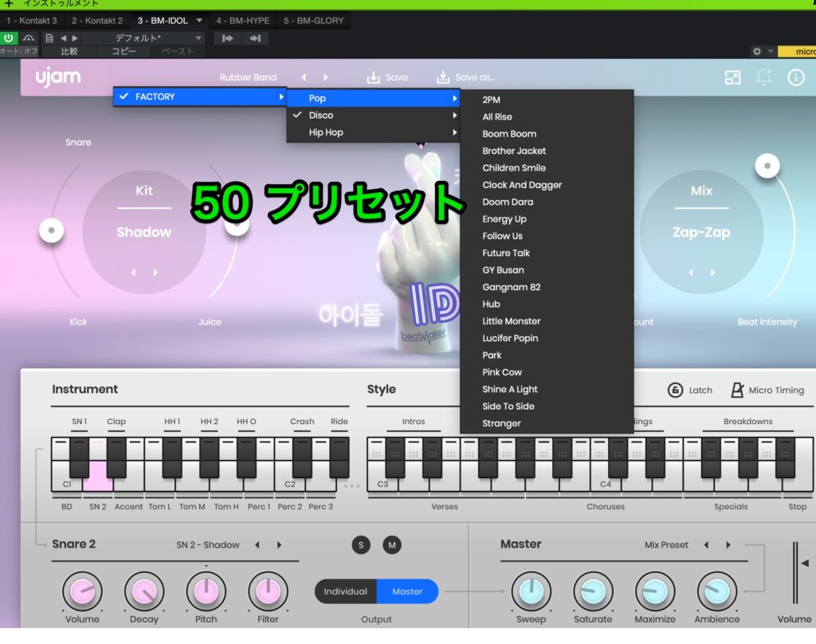Select Gangnam 82 preset

[x=511, y=287]
